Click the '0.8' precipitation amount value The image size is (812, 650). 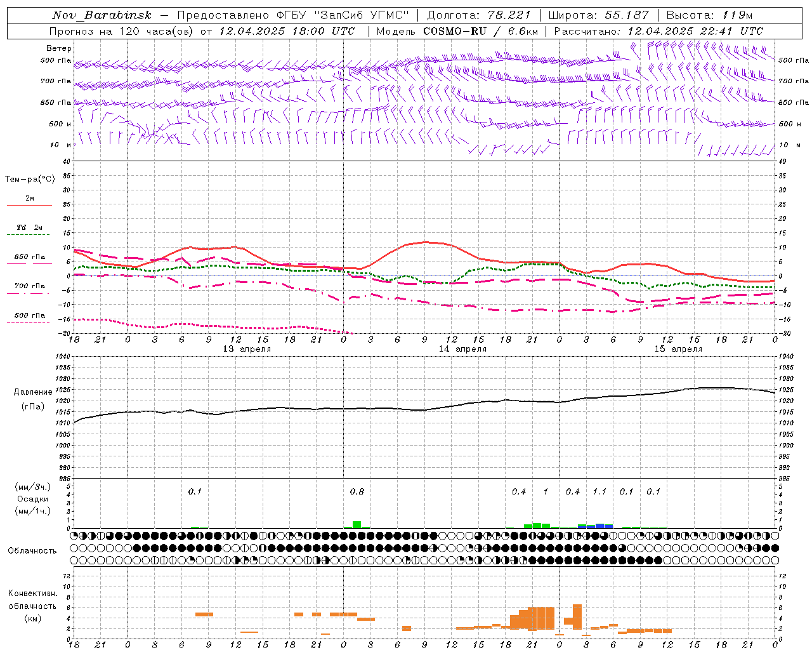[357, 492]
